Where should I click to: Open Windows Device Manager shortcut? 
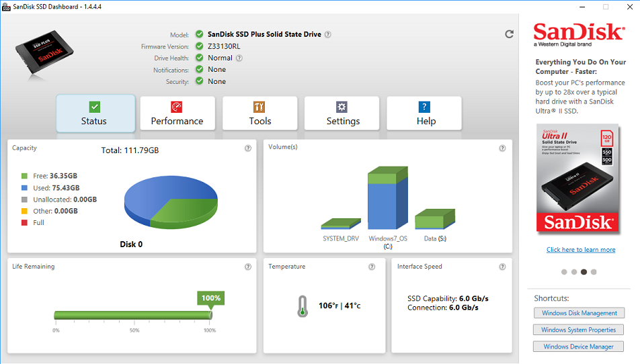578,347
